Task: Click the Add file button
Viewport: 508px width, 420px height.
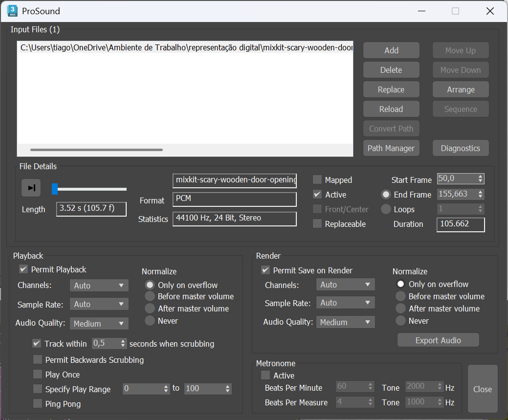Action: pyautogui.click(x=391, y=50)
